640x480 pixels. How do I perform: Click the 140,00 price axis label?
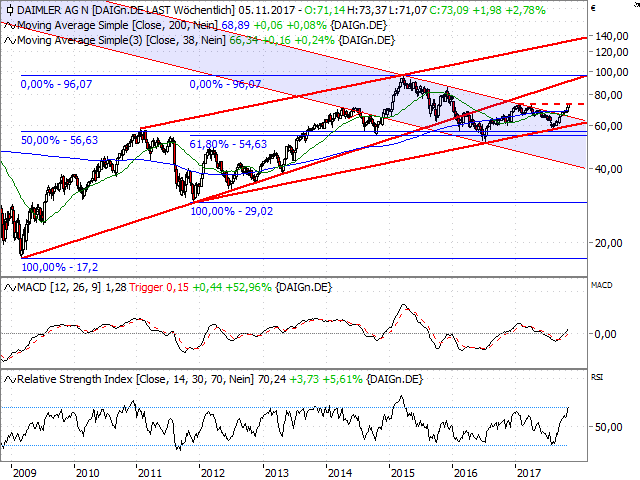click(612, 36)
